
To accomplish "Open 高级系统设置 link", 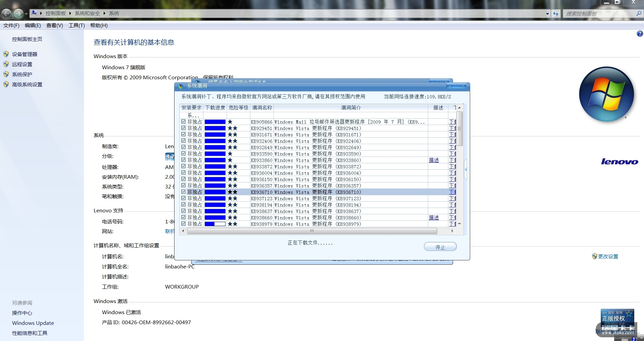I will [27, 85].
